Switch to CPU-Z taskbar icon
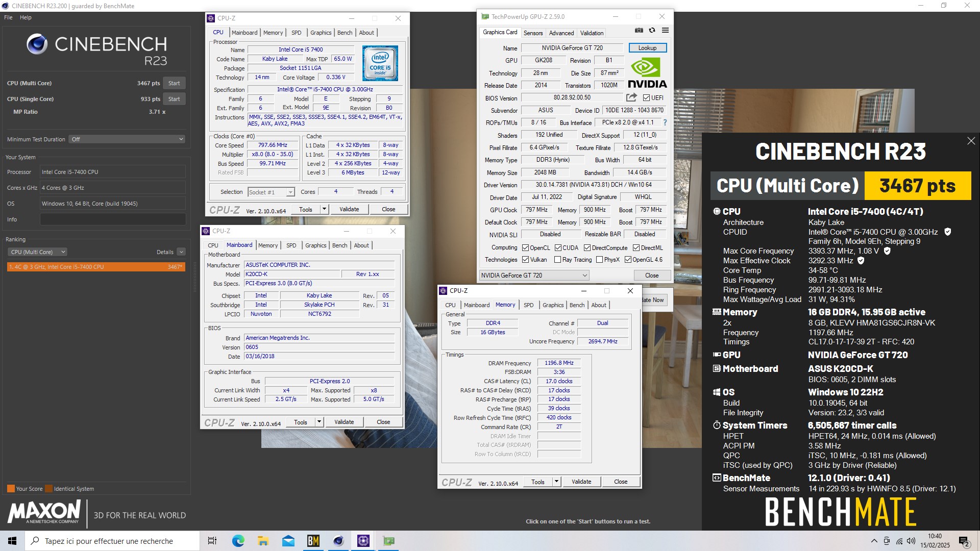 click(363, 541)
